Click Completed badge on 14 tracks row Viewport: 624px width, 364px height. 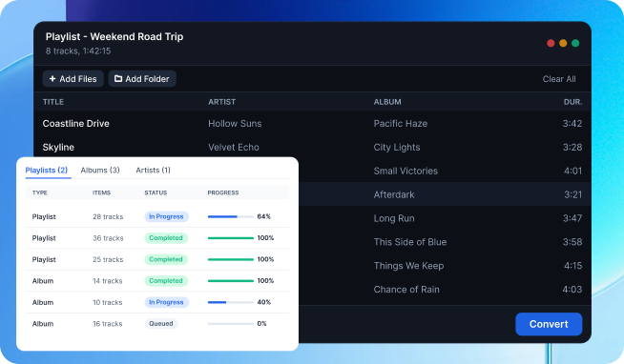pos(166,281)
